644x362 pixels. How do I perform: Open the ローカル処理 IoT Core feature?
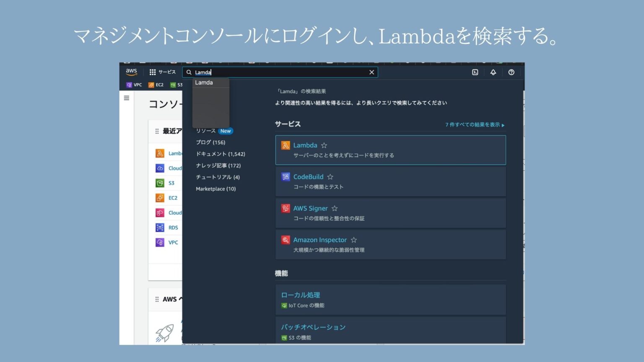[300, 295]
